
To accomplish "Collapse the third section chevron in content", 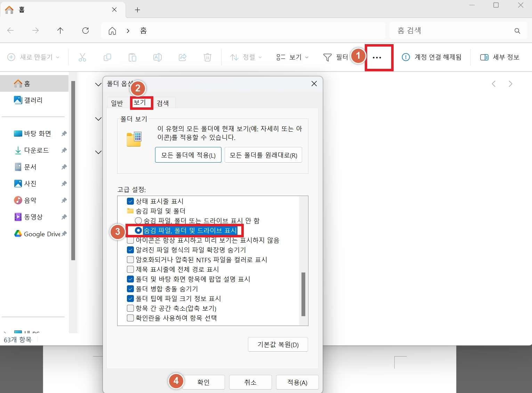I will (x=98, y=152).
